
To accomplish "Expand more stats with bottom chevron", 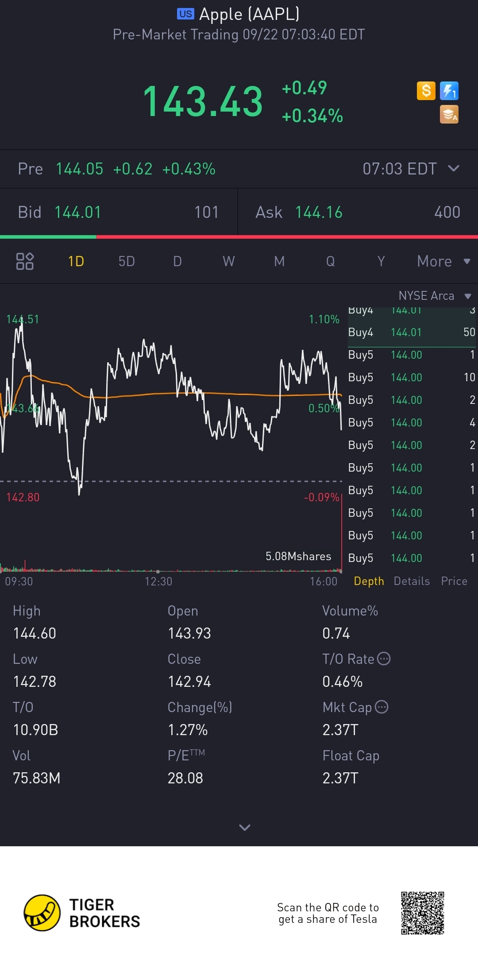I will (245, 827).
